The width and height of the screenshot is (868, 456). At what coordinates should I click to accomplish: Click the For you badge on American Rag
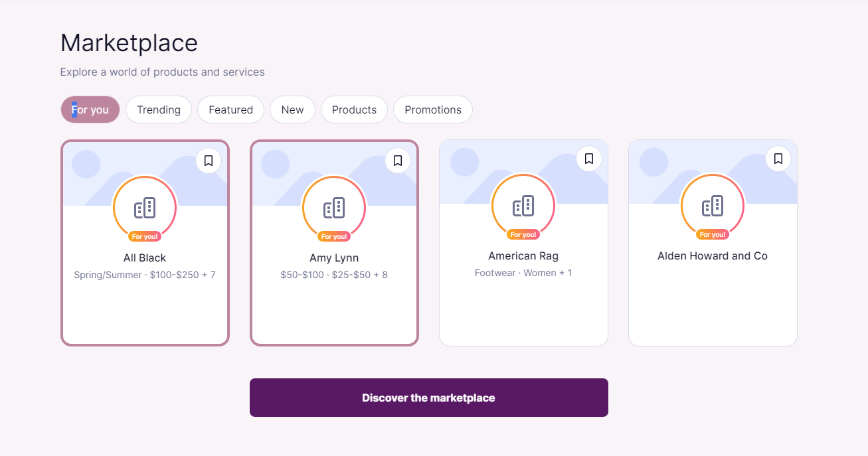coord(523,234)
